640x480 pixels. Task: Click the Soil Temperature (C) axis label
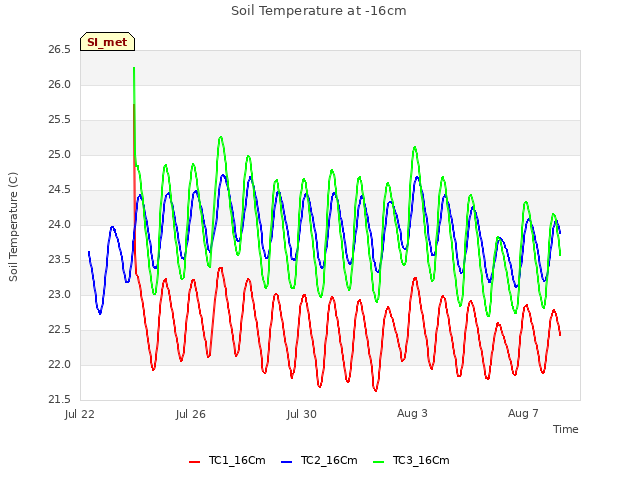pyautogui.click(x=13, y=227)
